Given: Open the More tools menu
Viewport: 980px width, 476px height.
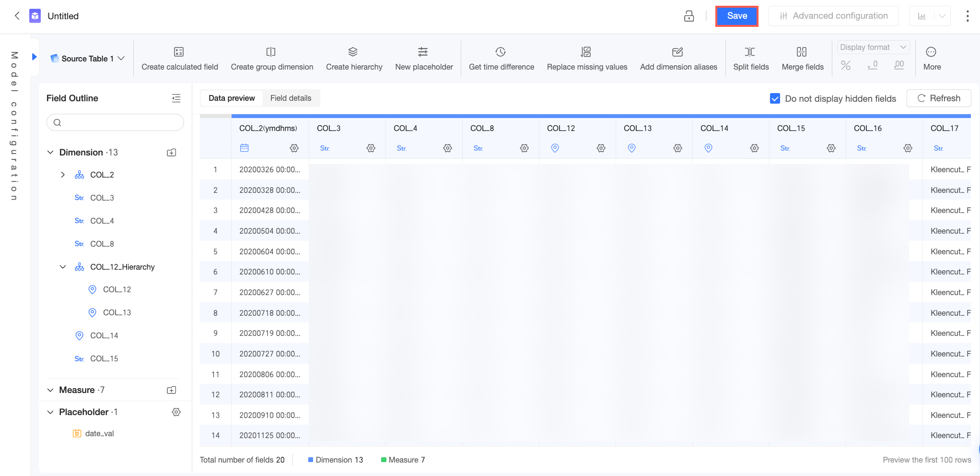Looking at the screenshot, I should tap(932, 59).
